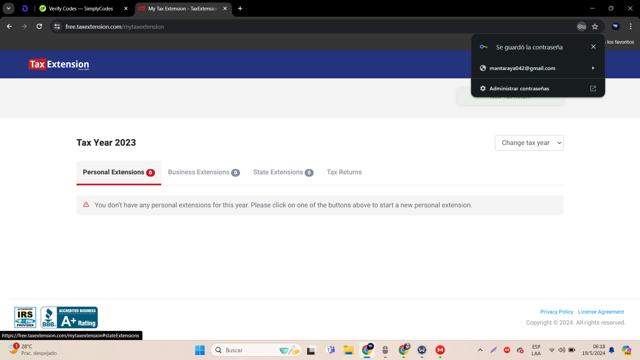Open the clock and date flyout
640x360 pixels.
click(593, 350)
